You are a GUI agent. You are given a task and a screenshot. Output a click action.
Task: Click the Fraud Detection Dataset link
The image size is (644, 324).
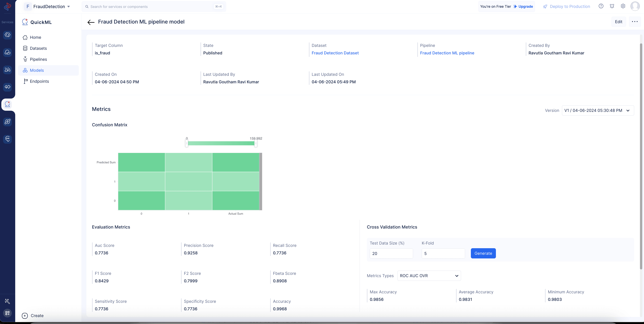[335, 53]
